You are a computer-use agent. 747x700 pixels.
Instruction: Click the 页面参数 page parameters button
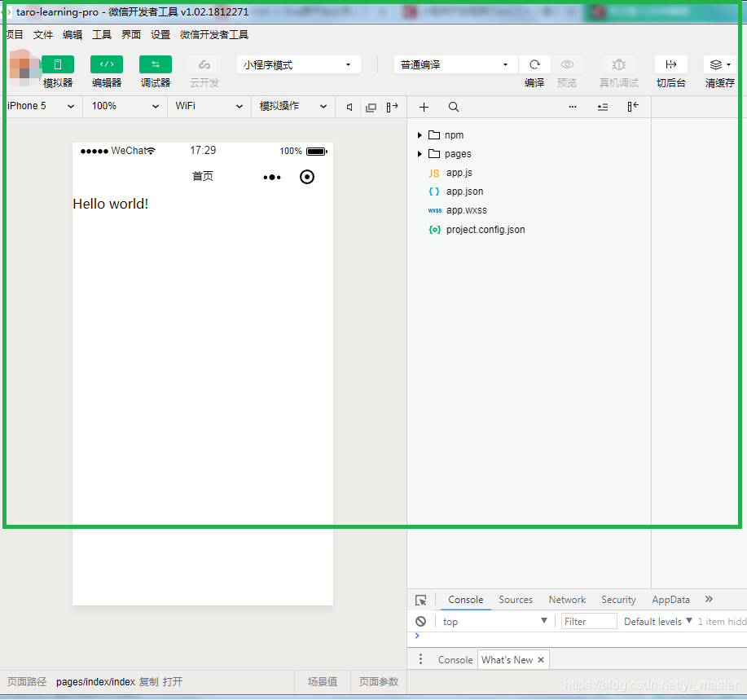pyautogui.click(x=379, y=682)
